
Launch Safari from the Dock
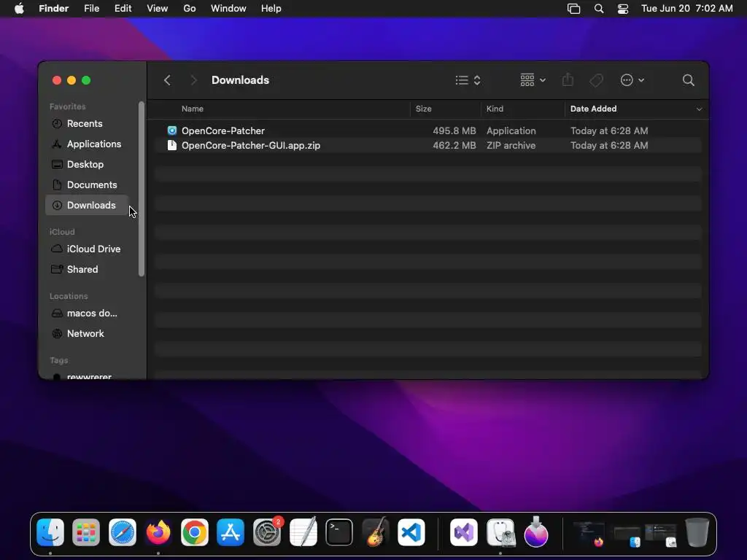coord(123,532)
